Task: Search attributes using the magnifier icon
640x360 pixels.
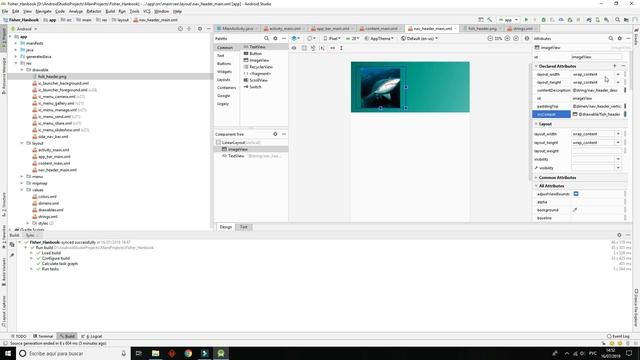Action: tap(611, 38)
